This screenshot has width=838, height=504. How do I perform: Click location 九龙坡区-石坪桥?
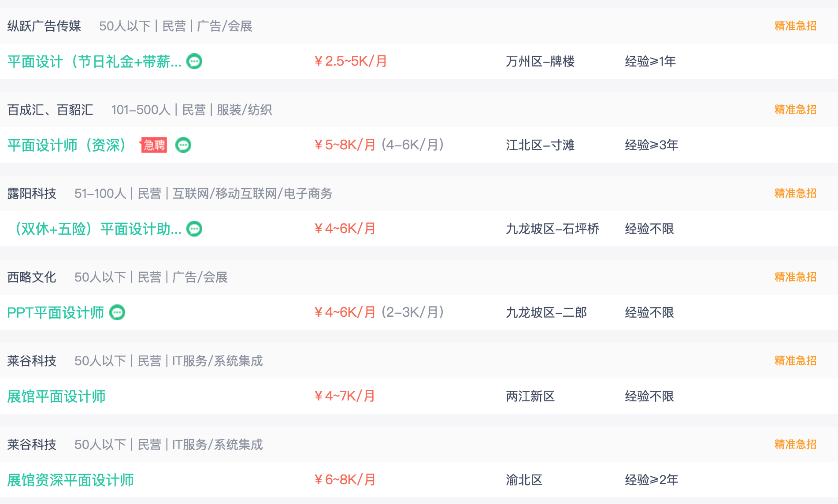552,229
